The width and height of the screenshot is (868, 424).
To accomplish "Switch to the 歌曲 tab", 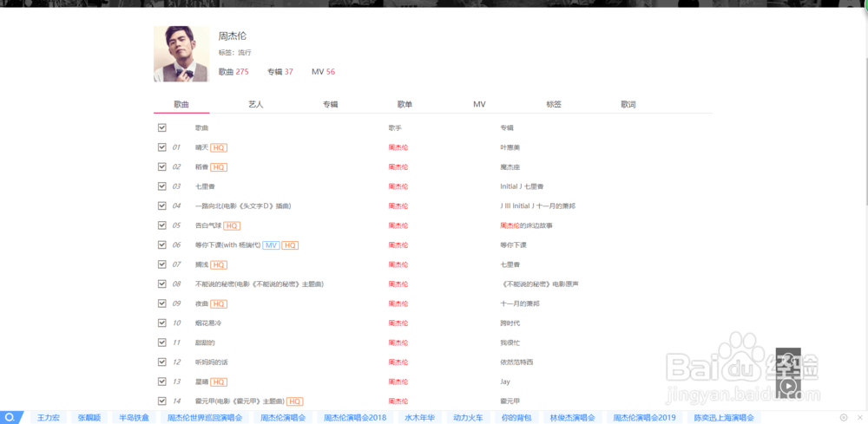I will (181, 104).
